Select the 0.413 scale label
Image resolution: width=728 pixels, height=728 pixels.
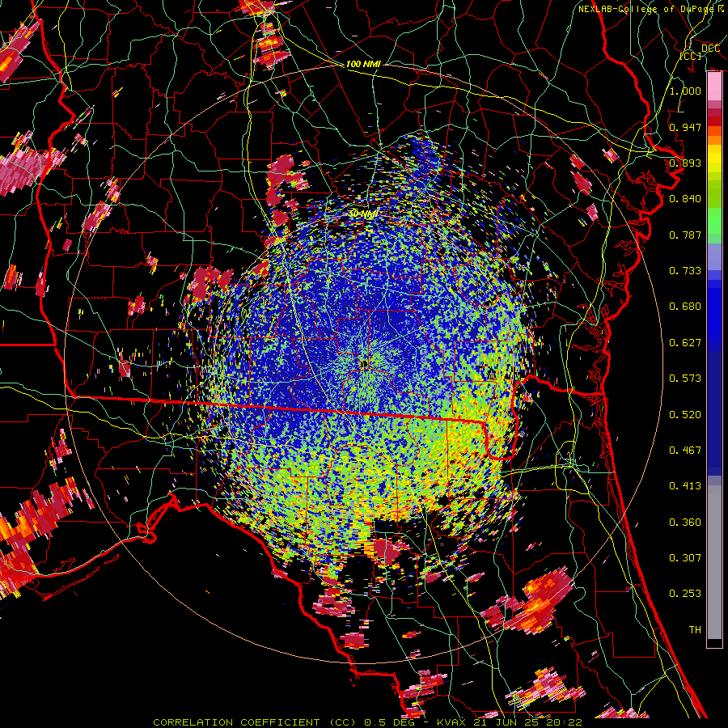[685, 486]
